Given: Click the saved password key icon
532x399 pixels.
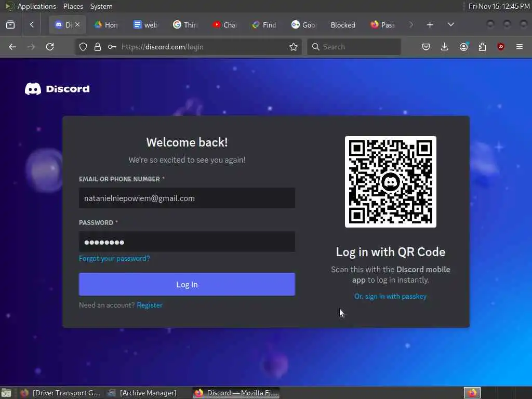Looking at the screenshot, I should tap(112, 47).
